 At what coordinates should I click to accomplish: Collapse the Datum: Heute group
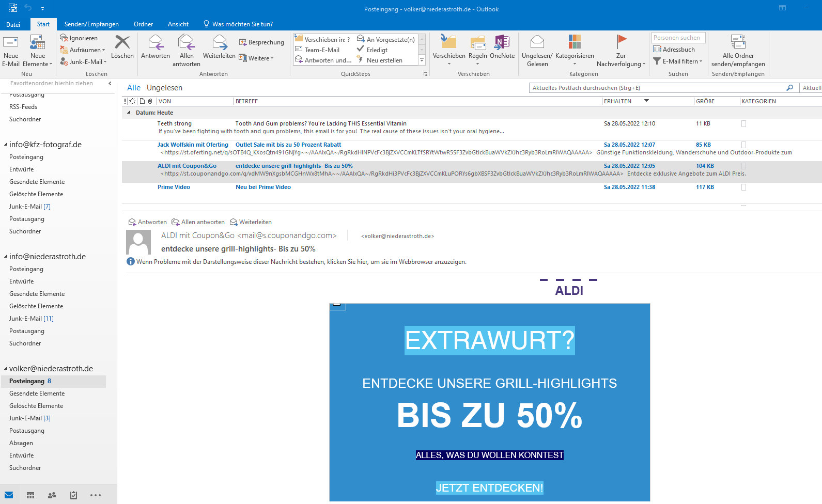pos(129,113)
